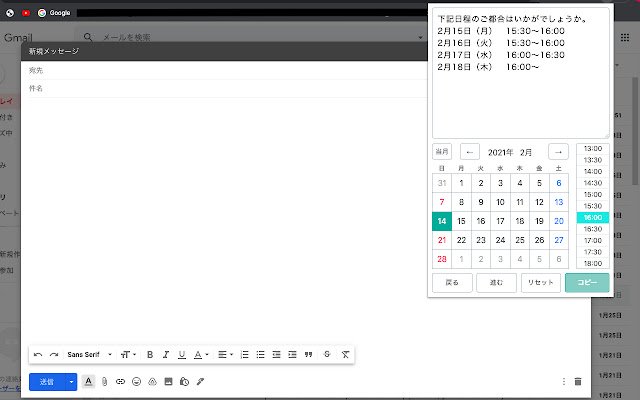
Task: Insert a photo
Action: tap(168, 382)
